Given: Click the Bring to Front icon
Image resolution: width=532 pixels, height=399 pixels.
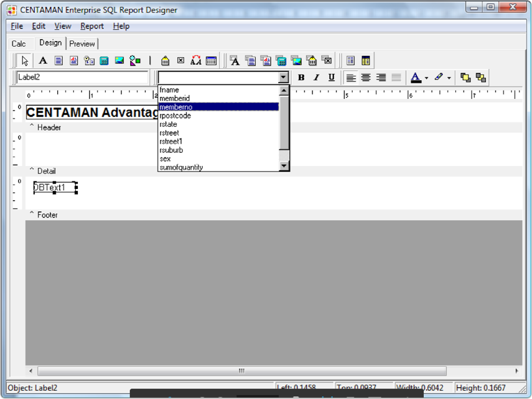Looking at the screenshot, I should point(466,77).
